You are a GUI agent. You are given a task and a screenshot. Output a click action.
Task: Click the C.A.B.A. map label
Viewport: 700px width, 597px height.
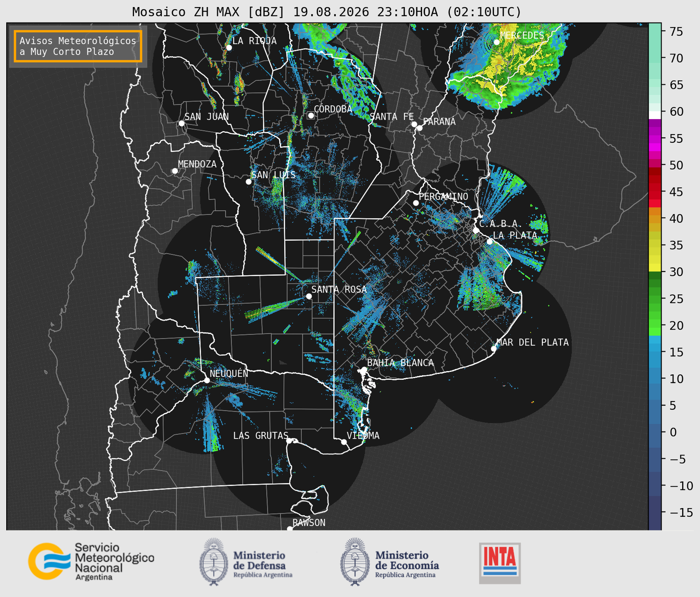click(498, 224)
